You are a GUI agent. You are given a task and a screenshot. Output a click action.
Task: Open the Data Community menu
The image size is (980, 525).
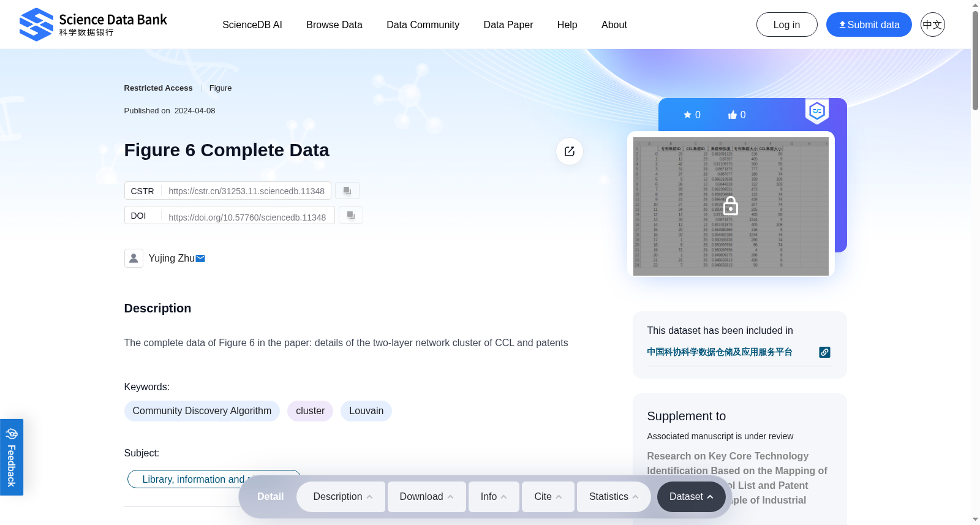pyautogui.click(x=423, y=25)
